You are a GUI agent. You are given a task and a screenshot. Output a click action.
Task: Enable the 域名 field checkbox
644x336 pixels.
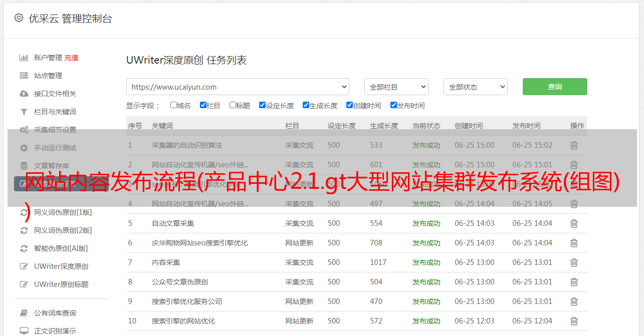click(x=173, y=105)
